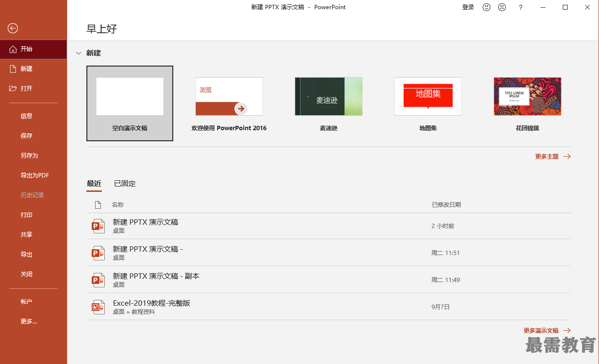Open 更多主题 link
Viewport: 599px width, 364px height.
[x=547, y=157]
